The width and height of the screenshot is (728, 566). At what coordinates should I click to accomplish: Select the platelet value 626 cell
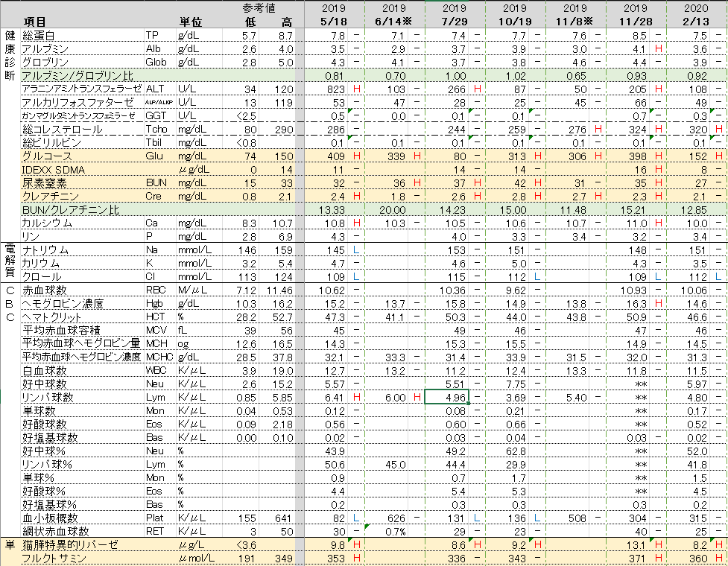tap(393, 518)
